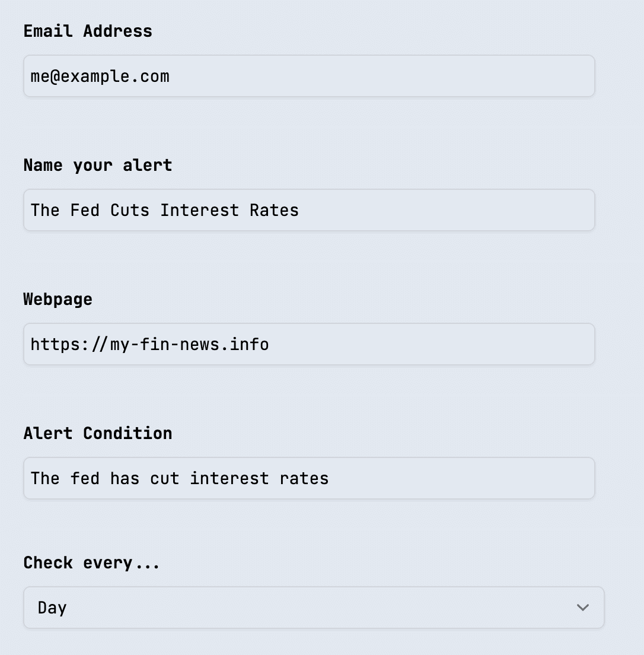Screen dimensions: 644x655
Task: Click the Email Address label
Action: click(88, 31)
